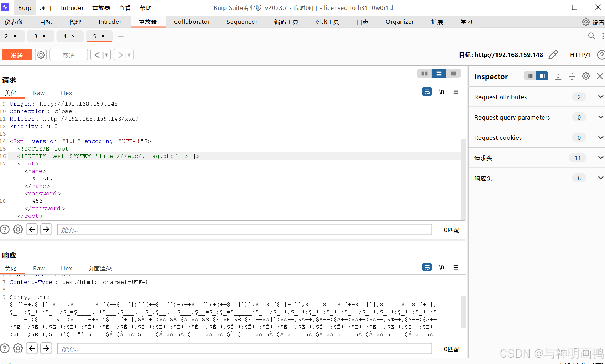Open the Organizer tab
The height and width of the screenshot is (364, 605).
[x=400, y=22]
